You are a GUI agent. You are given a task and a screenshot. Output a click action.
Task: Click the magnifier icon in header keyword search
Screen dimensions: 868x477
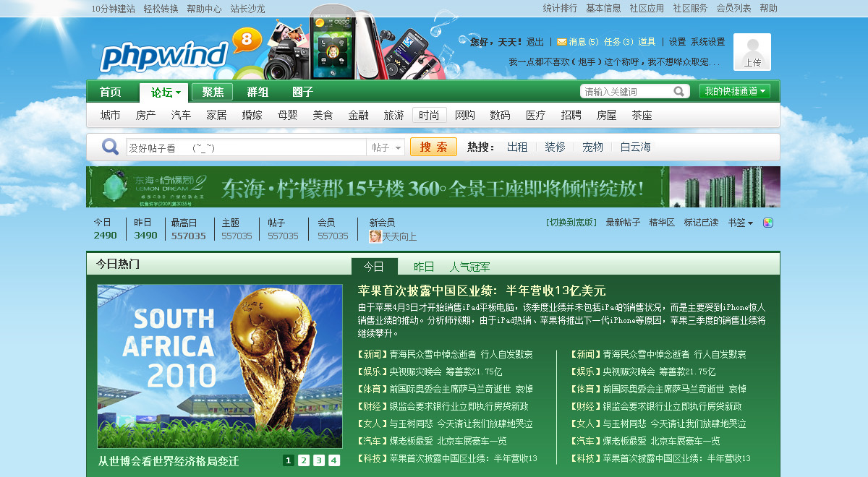click(x=679, y=91)
